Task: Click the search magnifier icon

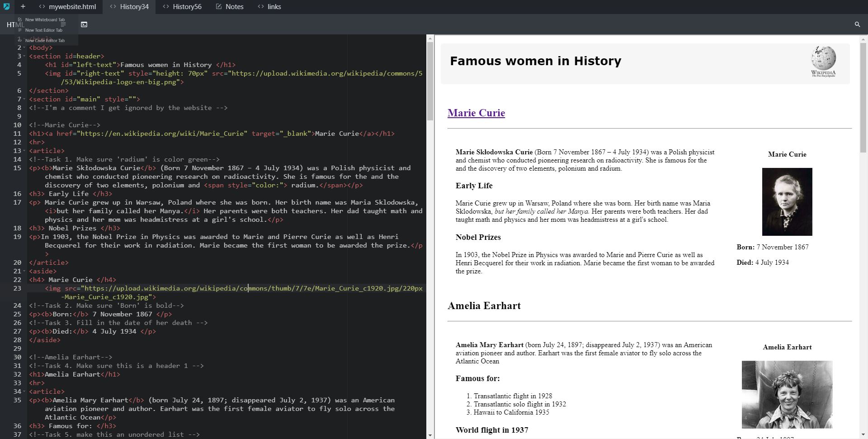Action: click(x=857, y=24)
